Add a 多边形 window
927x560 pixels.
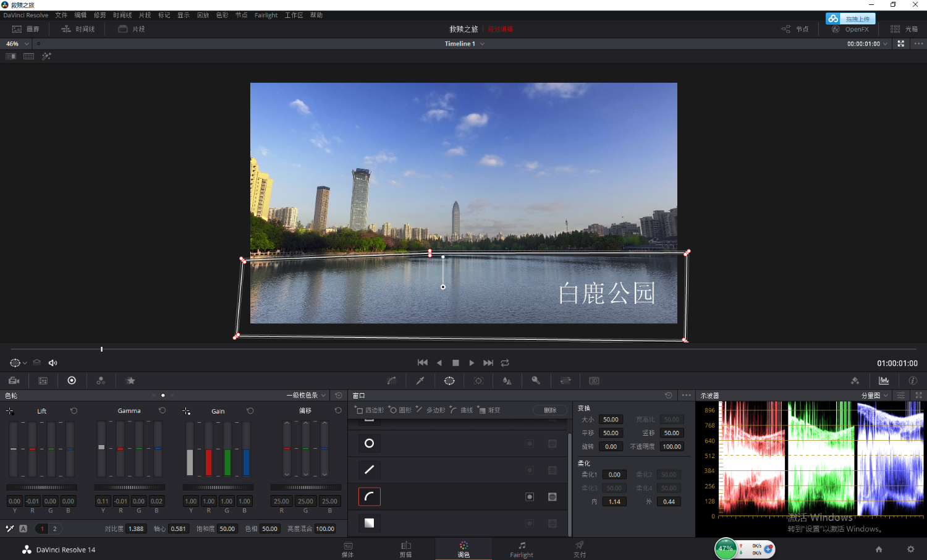430,410
